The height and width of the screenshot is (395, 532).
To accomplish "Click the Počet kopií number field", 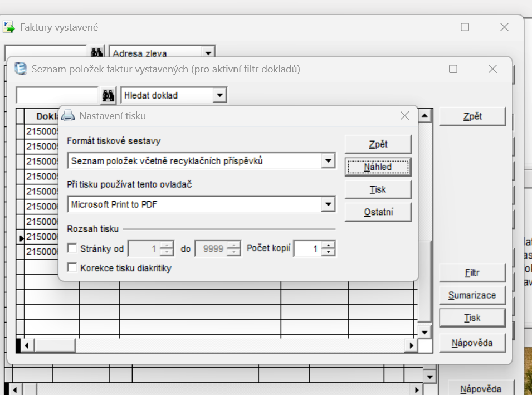I will point(308,249).
